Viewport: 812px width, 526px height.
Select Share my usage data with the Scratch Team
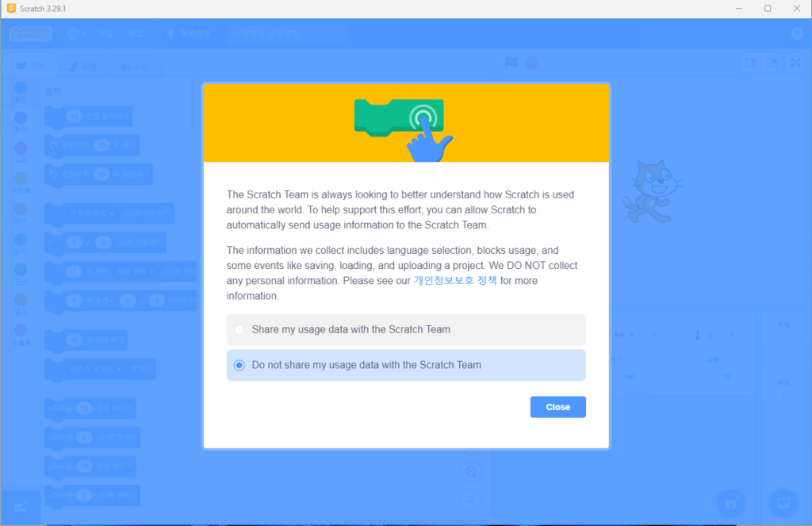coord(406,329)
